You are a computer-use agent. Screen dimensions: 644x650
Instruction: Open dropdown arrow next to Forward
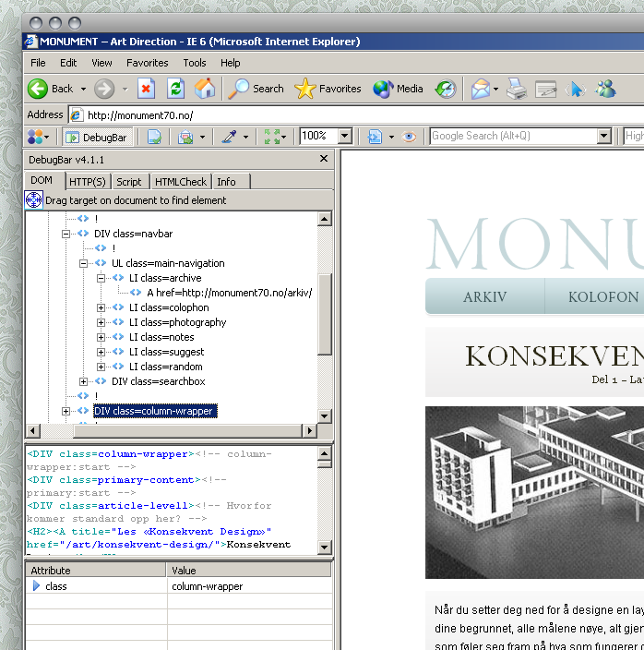tap(125, 90)
